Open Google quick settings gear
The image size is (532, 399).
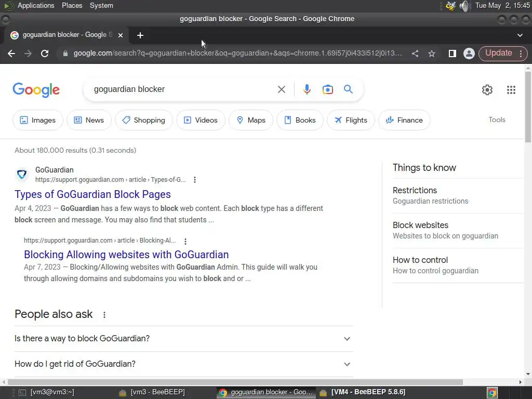tap(487, 90)
